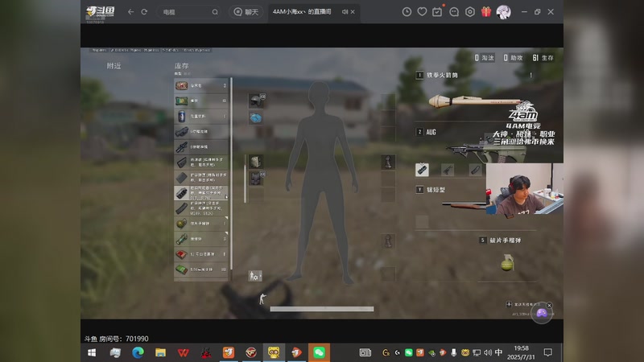Open messages chat bubble icon
This screenshot has height=362, width=644.
(454, 12)
